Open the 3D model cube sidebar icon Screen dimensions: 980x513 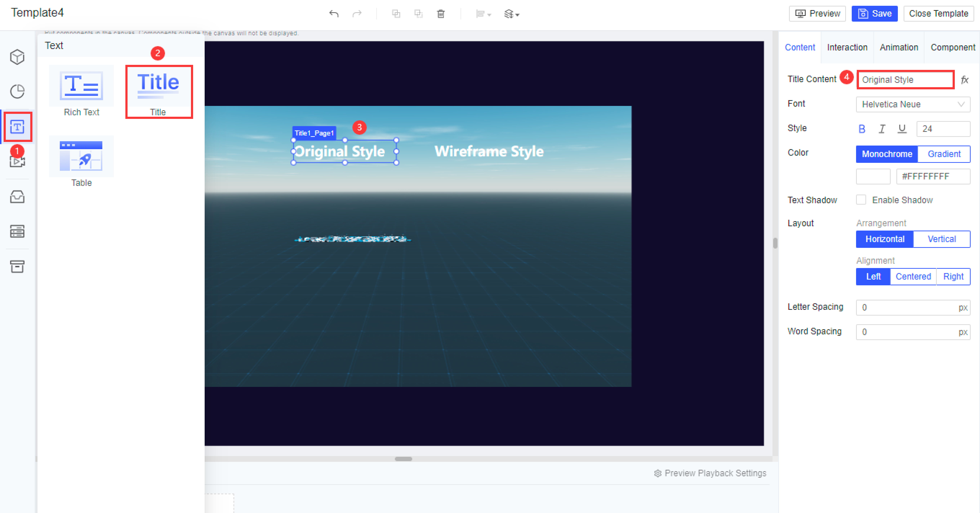[17, 57]
